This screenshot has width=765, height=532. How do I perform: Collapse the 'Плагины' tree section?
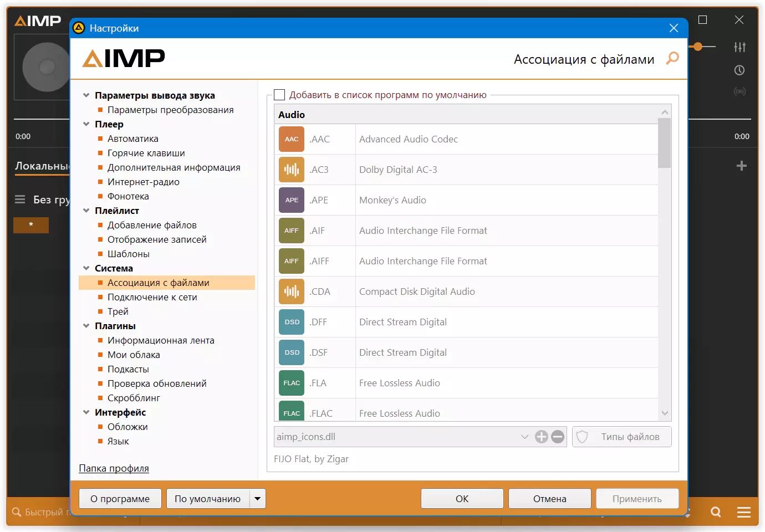point(86,326)
